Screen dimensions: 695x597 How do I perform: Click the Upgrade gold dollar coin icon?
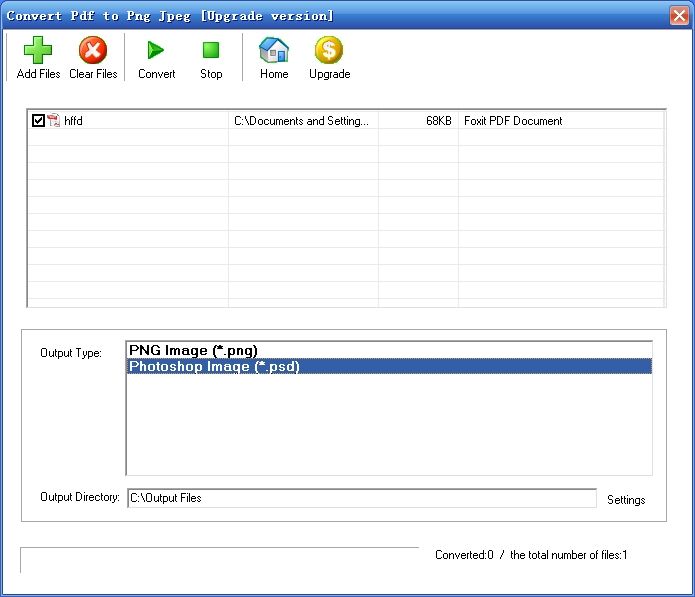pos(329,51)
